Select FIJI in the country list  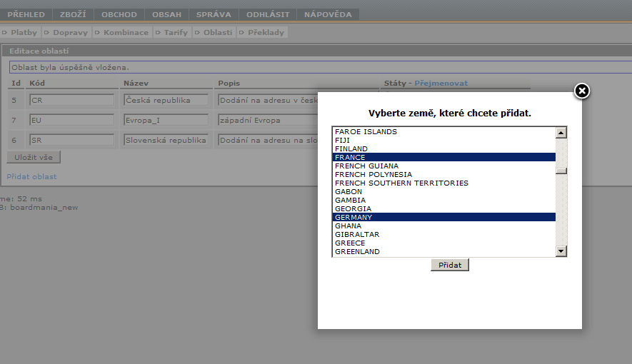[x=443, y=140]
